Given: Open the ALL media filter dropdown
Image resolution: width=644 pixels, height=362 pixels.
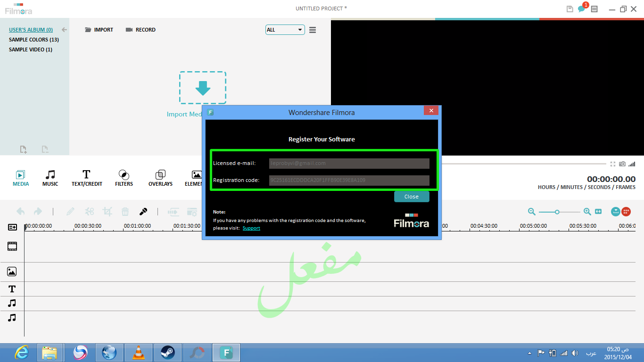Looking at the screenshot, I should pyautogui.click(x=285, y=30).
